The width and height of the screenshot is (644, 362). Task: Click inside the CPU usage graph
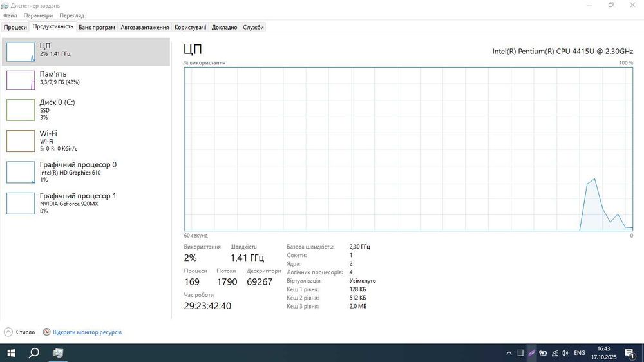coord(408,149)
